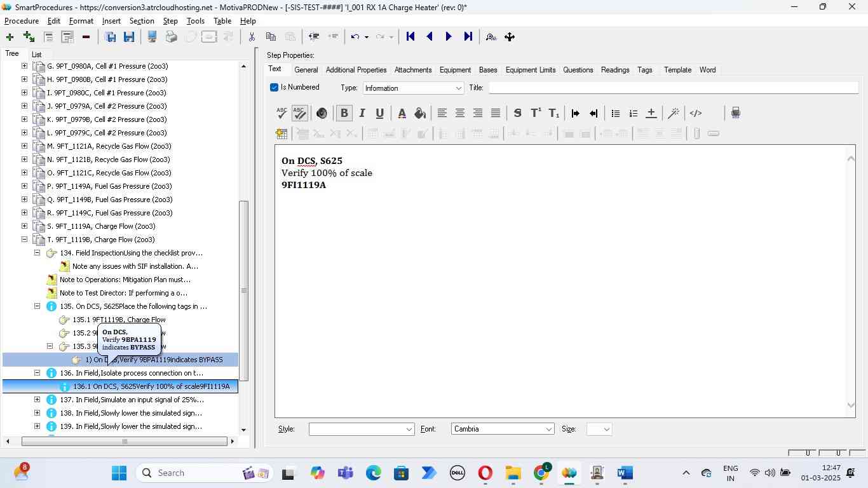Select step 134 Field Inspection tree row
The image size is (868, 488).
coord(131,253)
